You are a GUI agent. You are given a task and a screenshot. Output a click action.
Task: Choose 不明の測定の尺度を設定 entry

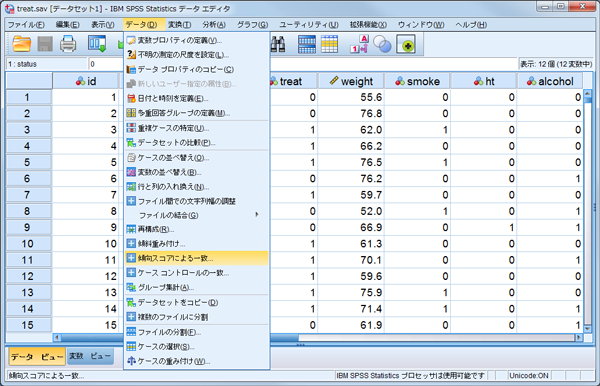coord(197,55)
